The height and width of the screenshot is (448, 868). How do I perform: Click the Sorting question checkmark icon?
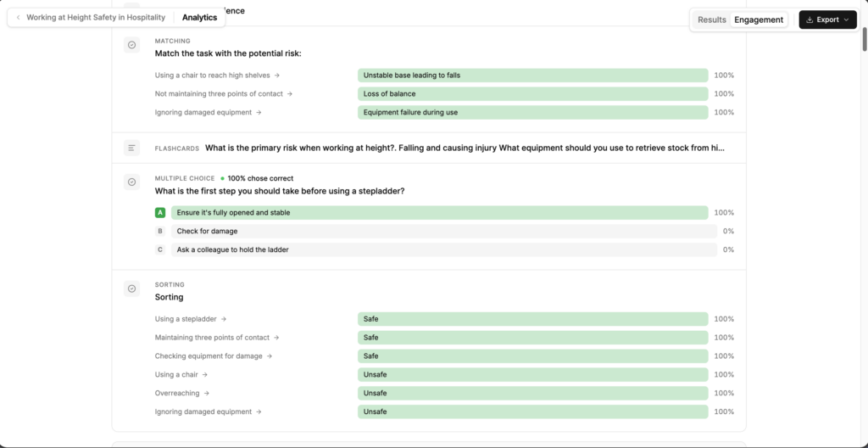[131, 288]
